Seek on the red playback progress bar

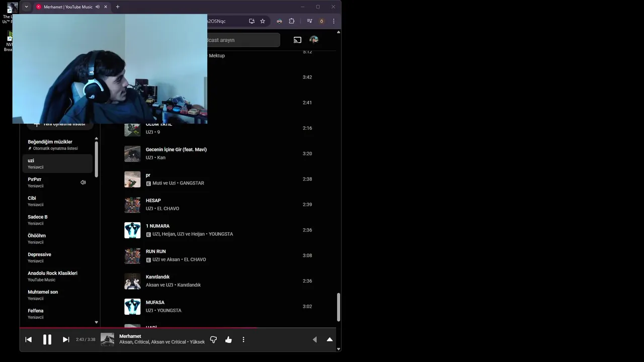pyautogui.click(x=178, y=328)
